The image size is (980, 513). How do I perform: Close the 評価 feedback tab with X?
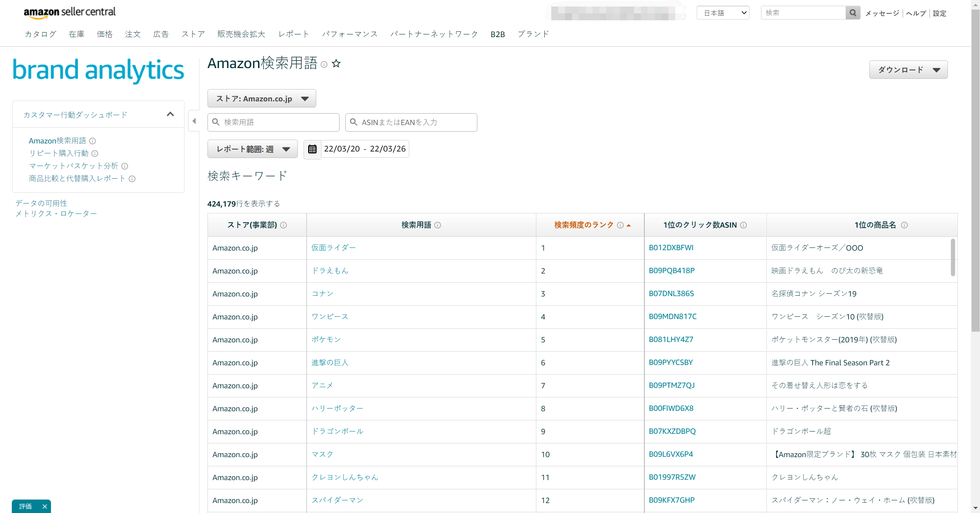44,506
